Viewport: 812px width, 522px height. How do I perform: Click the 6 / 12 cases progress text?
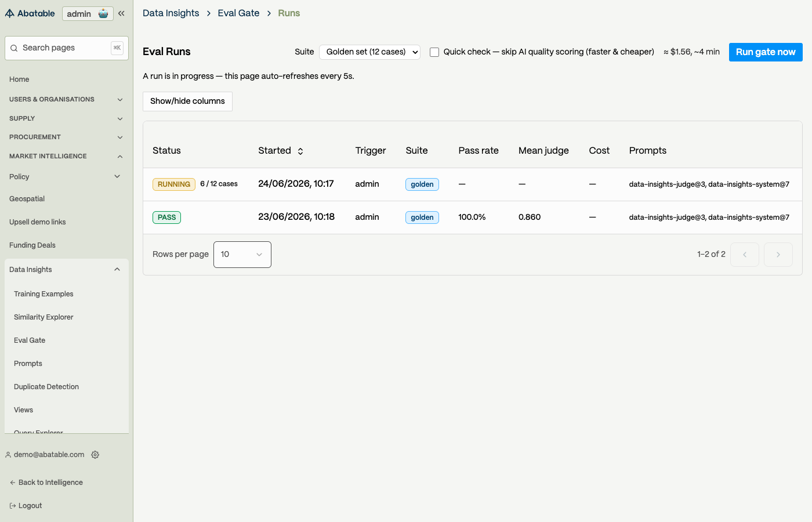[219, 184]
